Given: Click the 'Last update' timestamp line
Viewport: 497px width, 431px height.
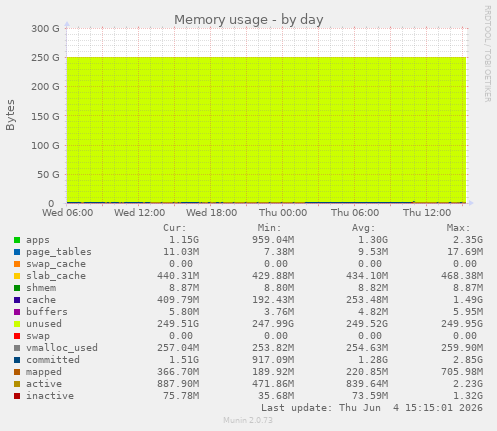Looking at the screenshot, I should [372, 408].
